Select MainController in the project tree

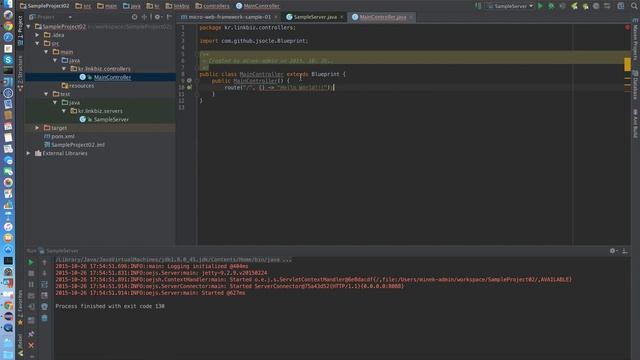click(100, 77)
